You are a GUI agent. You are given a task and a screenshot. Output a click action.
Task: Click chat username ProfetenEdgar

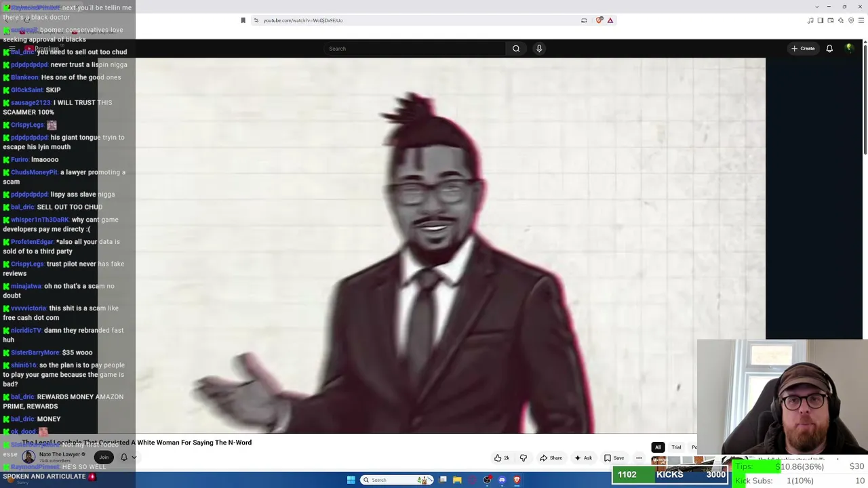(32, 242)
